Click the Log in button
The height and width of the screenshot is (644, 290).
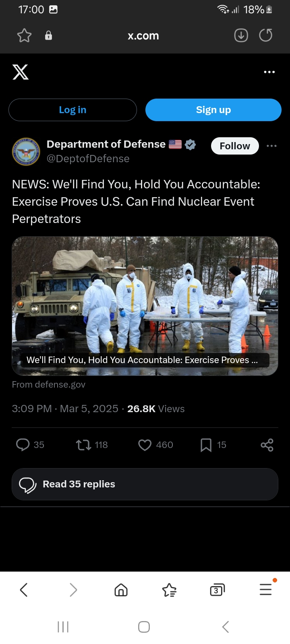click(x=72, y=110)
